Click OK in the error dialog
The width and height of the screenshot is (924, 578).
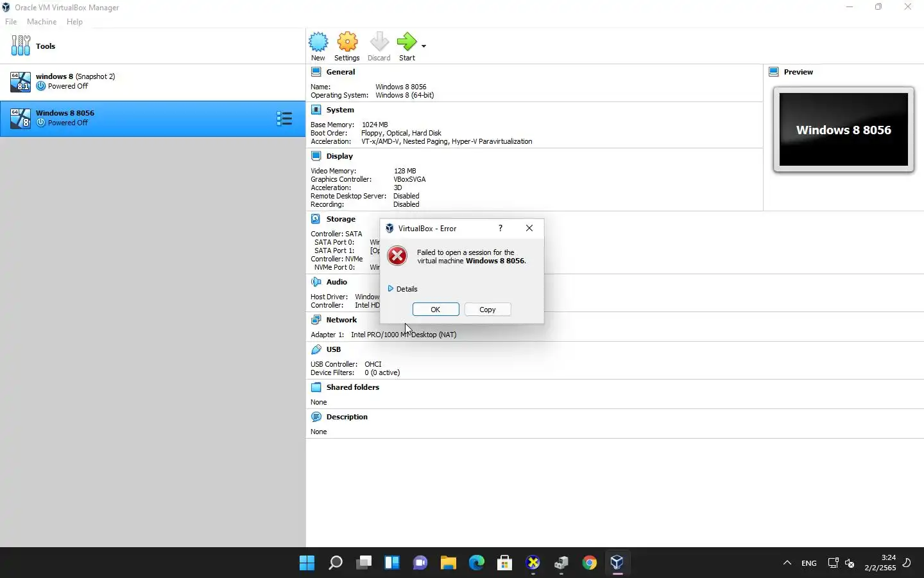pyautogui.click(x=436, y=310)
